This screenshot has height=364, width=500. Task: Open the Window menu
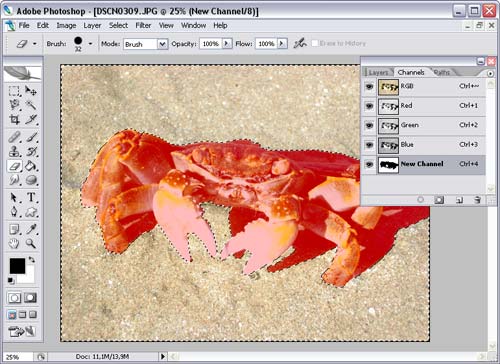193,25
